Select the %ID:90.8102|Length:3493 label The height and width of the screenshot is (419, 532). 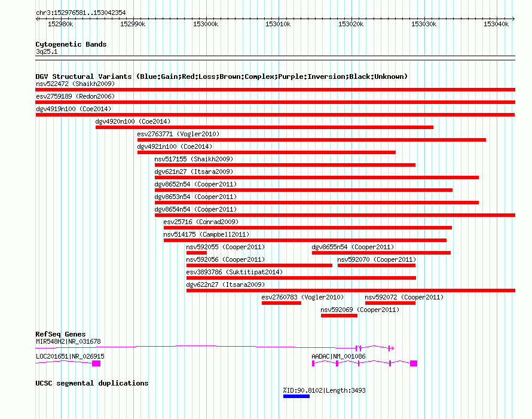tap(325, 390)
